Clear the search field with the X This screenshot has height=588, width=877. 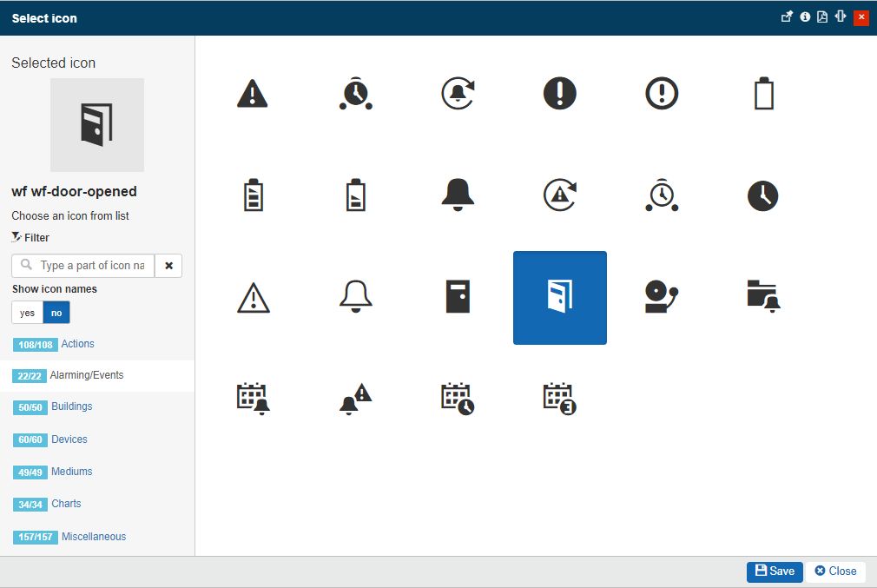(x=168, y=265)
